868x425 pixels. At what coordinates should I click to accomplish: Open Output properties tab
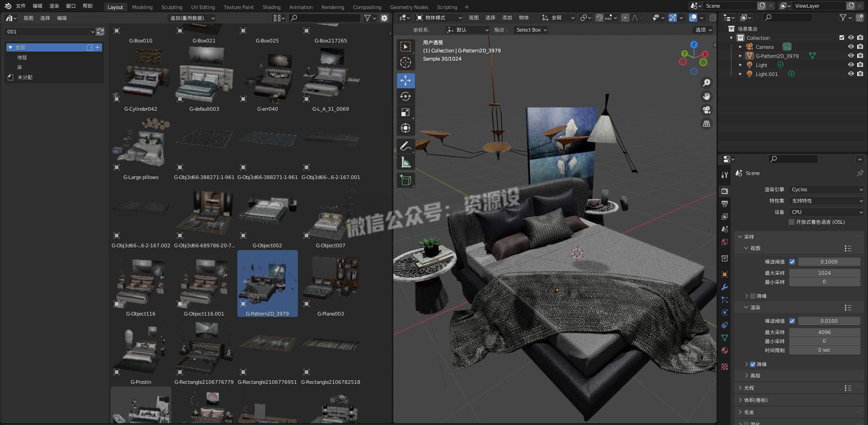(x=725, y=204)
